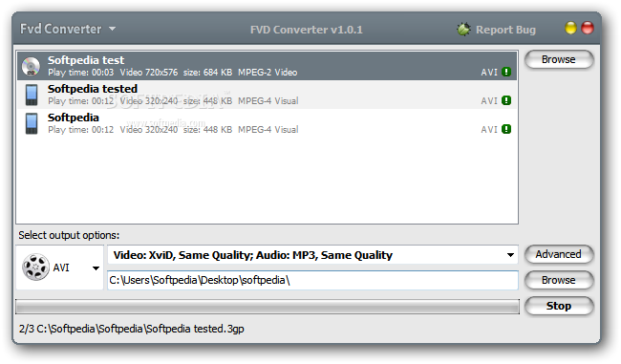621x364 pixels.
Task: Click the output folder path field
Action: 312,281
